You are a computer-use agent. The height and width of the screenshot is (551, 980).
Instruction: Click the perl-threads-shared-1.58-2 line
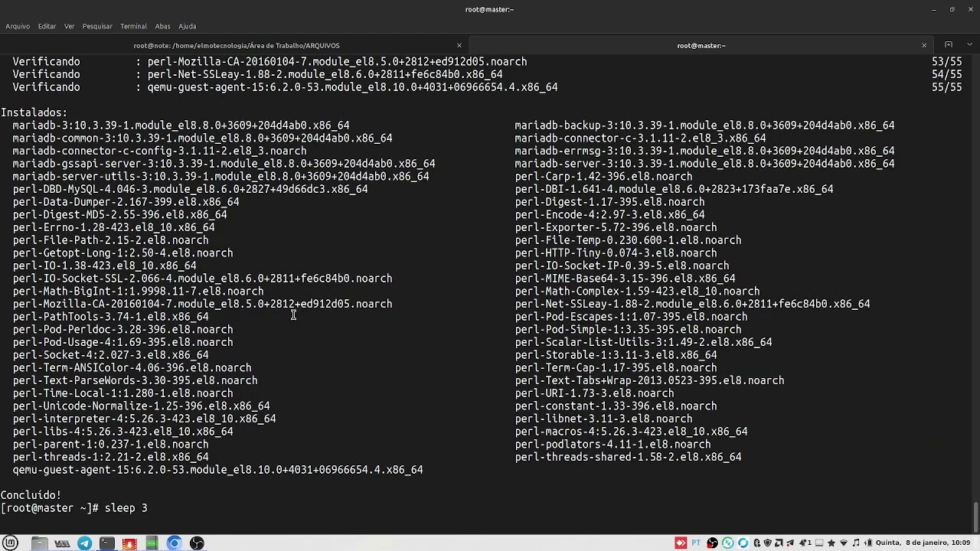628,457
